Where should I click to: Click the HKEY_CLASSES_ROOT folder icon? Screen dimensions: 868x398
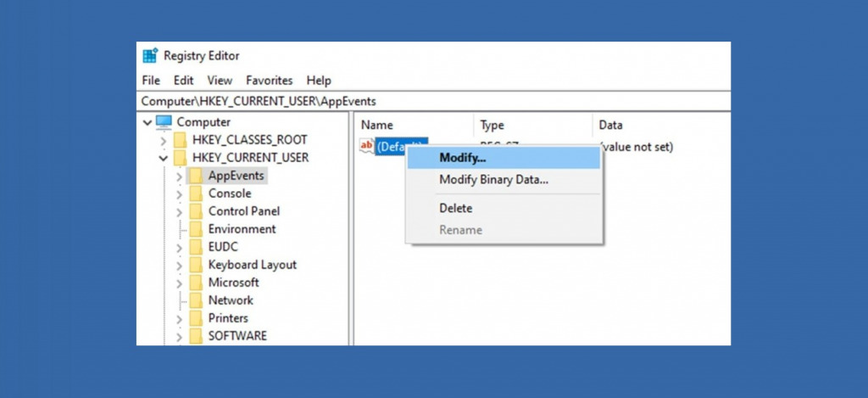coord(180,140)
